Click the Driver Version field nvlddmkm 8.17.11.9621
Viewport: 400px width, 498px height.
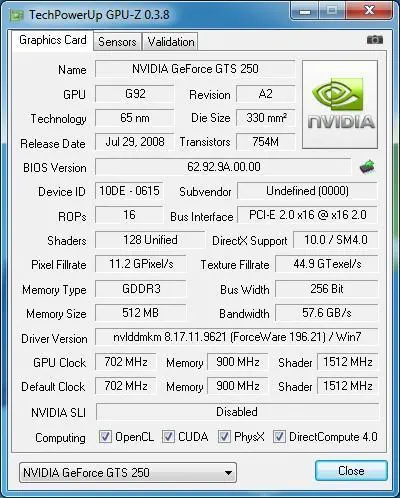pyautogui.click(x=237, y=337)
